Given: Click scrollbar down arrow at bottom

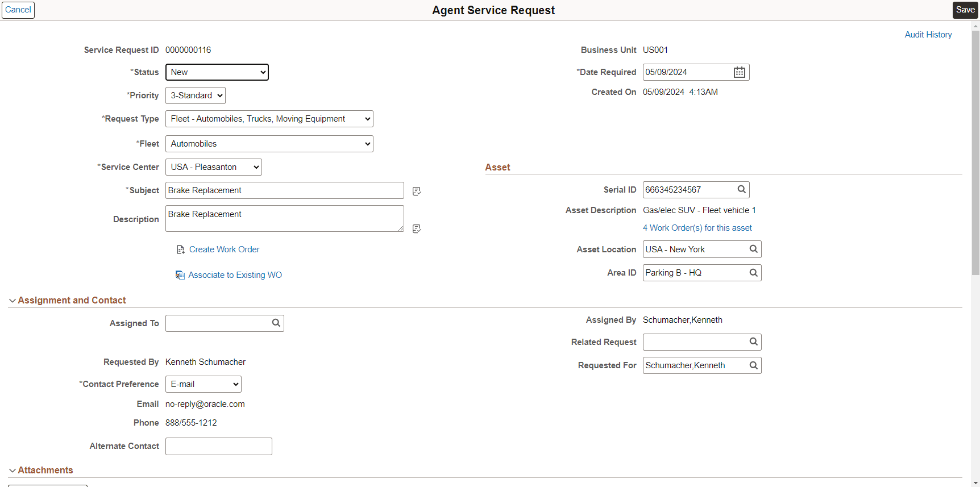Looking at the screenshot, I should click(x=975, y=483).
